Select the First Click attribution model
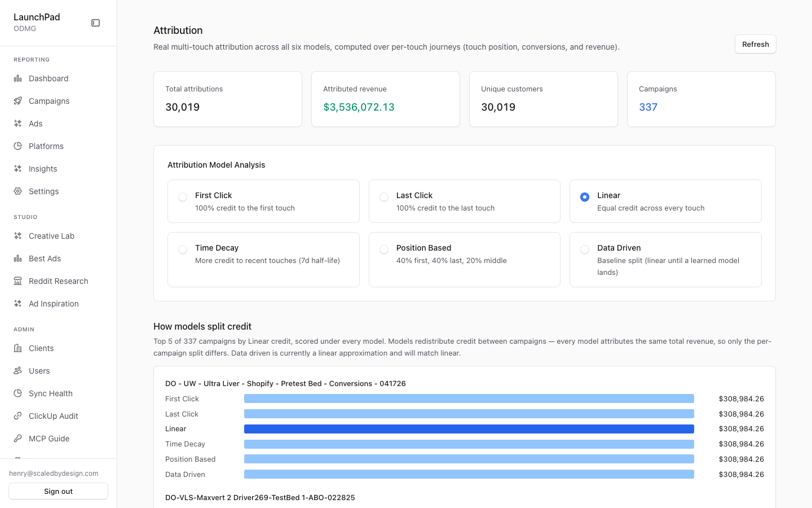The width and height of the screenshot is (812, 508). (x=263, y=202)
